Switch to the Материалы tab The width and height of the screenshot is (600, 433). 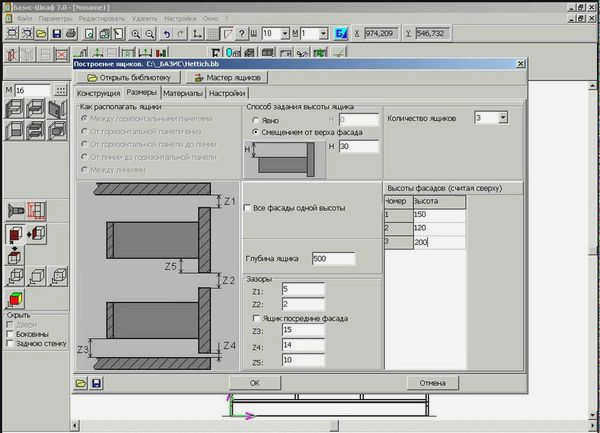tap(183, 93)
